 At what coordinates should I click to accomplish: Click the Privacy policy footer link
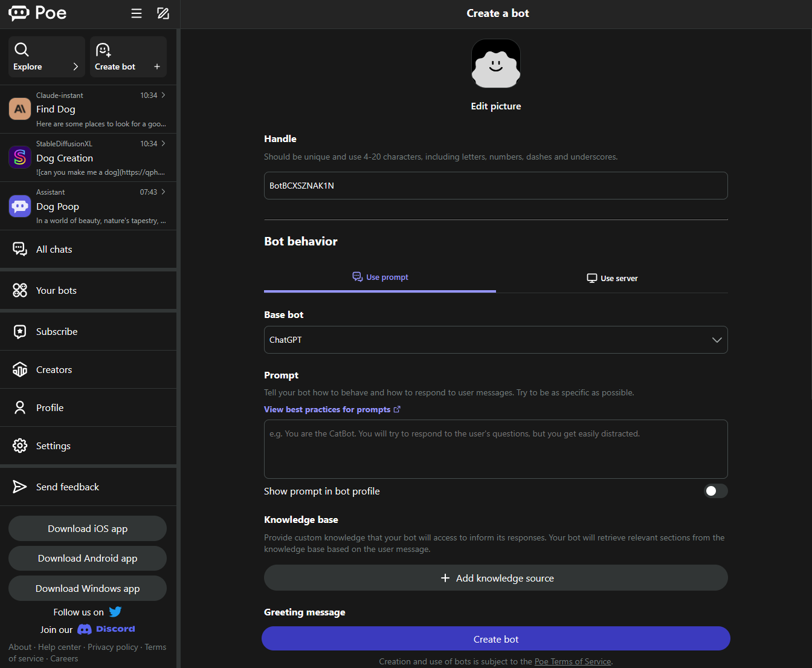(113, 647)
